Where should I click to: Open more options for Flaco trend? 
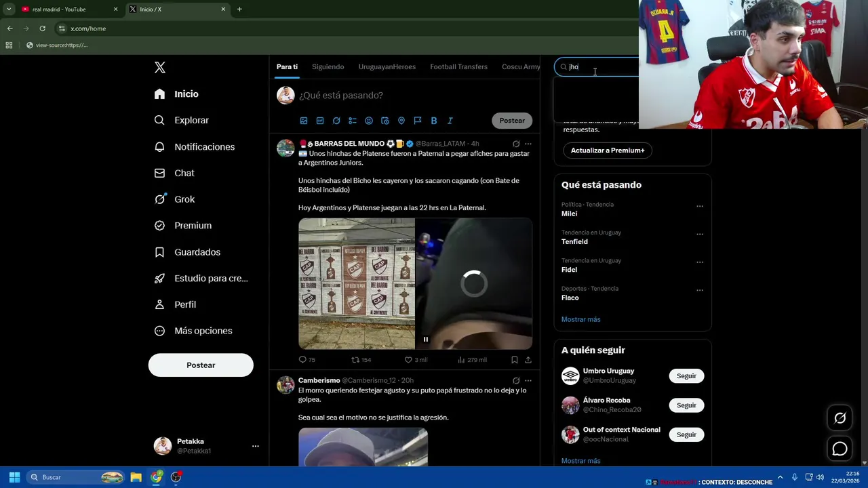[700, 290]
